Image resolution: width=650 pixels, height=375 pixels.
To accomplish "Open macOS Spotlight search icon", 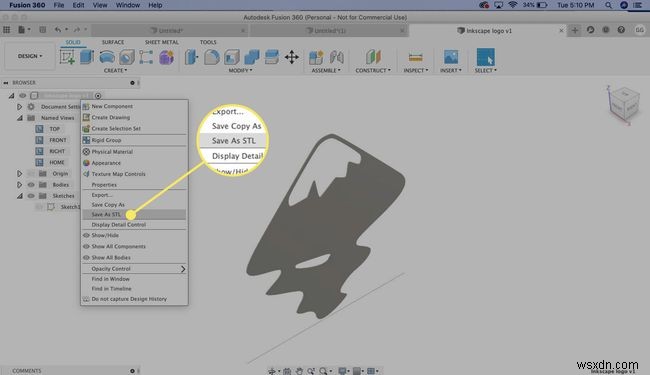I will tap(608, 5).
